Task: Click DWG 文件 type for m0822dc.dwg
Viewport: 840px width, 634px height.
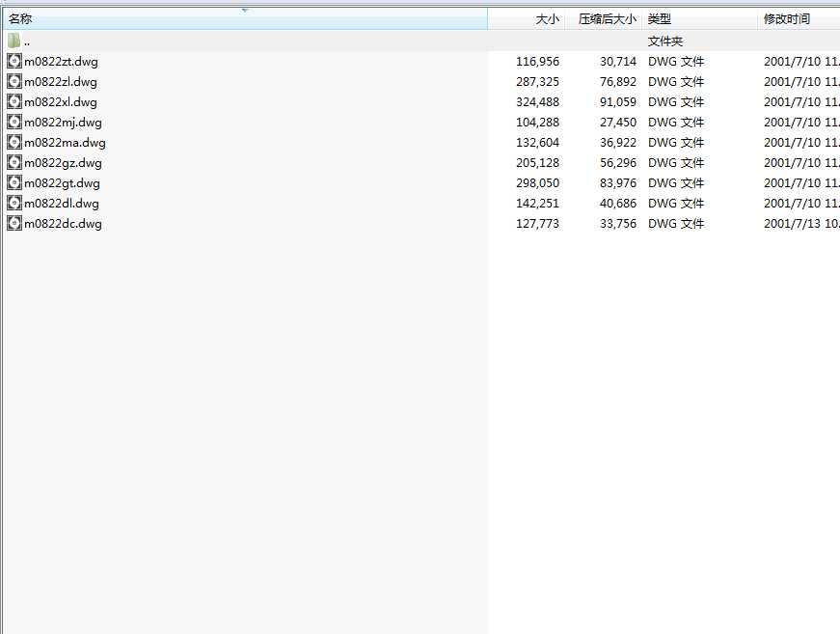Action: coord(676,224)
